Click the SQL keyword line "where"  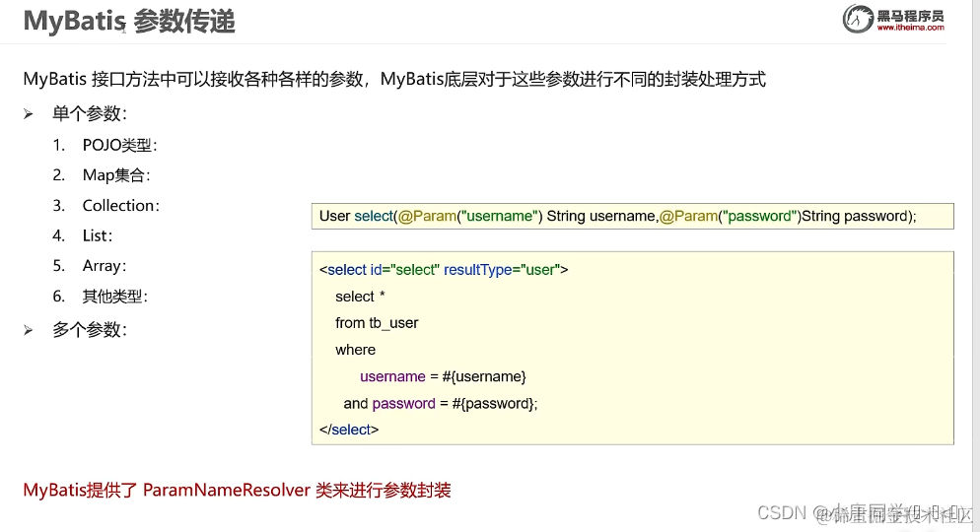[355, 350]
